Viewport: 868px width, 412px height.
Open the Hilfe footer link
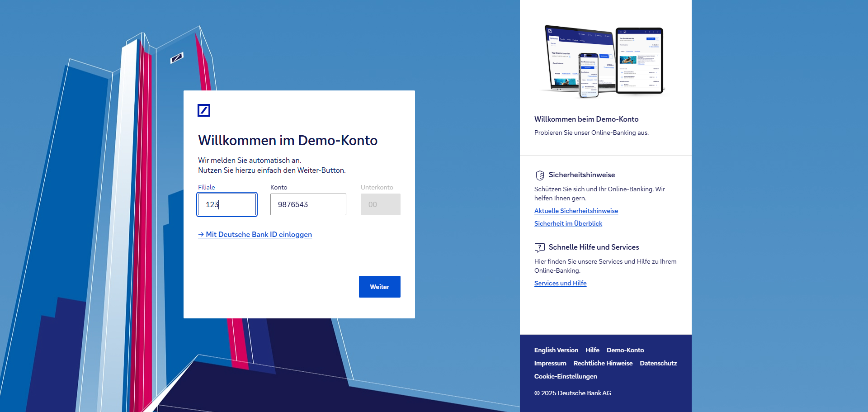coord(592,350)
